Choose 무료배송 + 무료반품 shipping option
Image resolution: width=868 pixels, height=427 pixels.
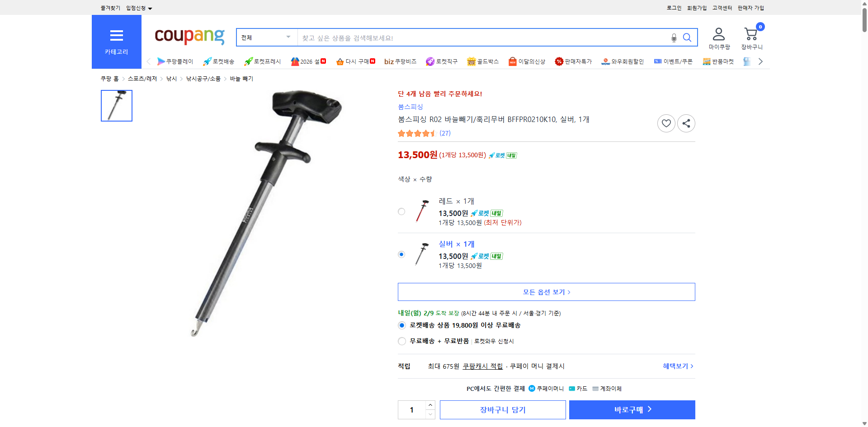coord(401,341)
